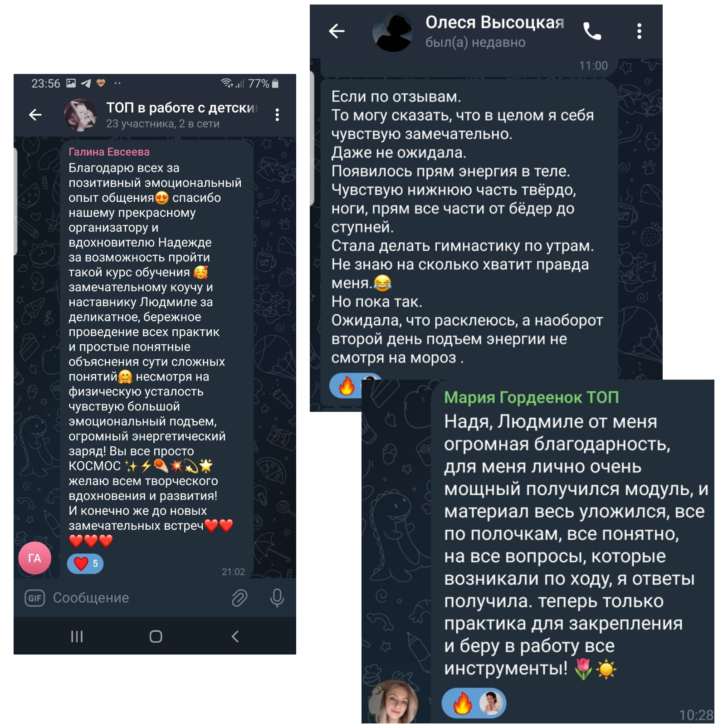The image size is (728, 728).
Task: Open the three-dot menu in Олеся Высоцкая chat
Action: (x=639, y=31)
